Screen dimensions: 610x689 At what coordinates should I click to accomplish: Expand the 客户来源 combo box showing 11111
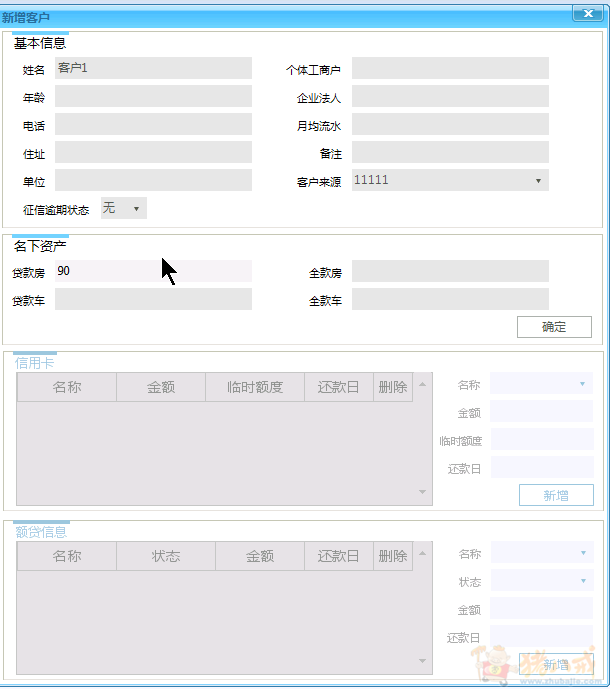point(450,180)
